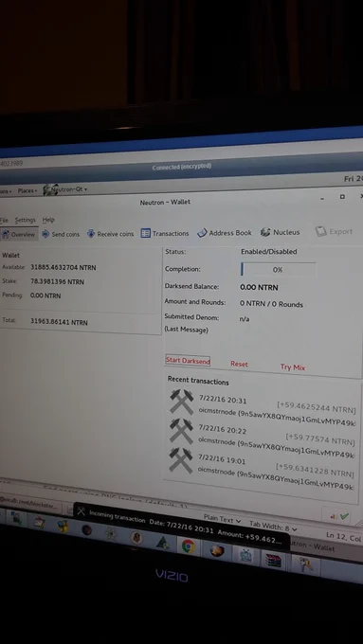Click the Recent transactions heading

coord(198,381)
